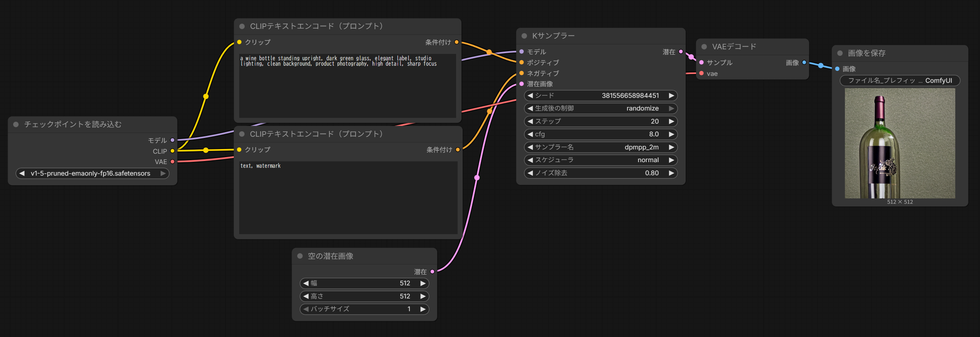980x337 pixels.
Task: Decrease the width value with left arrow
Action: (305, 283)
